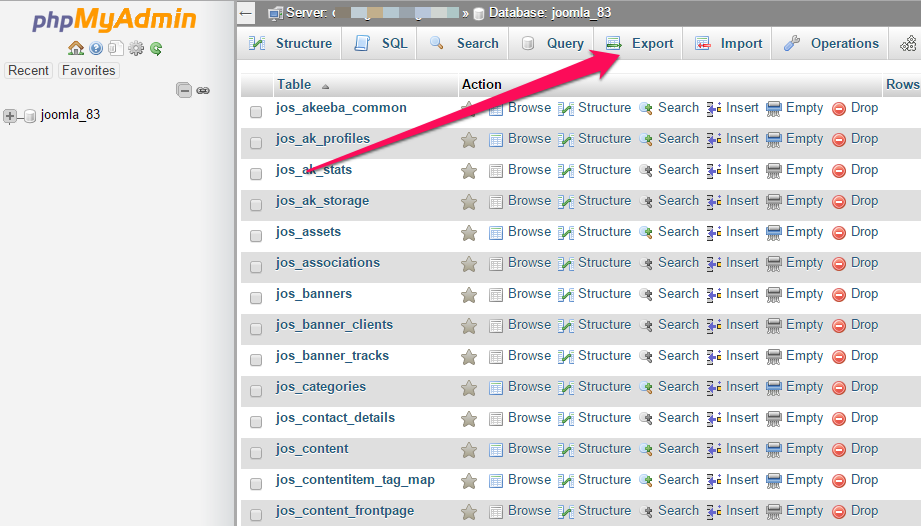Click the favorite star for jos_ak_profiles
The height and width of the screenshot is (526, 921).
(x=469, y=140)
